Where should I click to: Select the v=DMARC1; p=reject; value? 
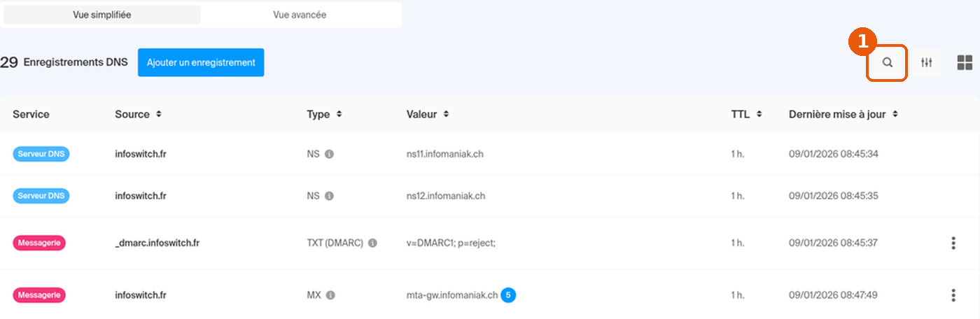pos(451,243)
